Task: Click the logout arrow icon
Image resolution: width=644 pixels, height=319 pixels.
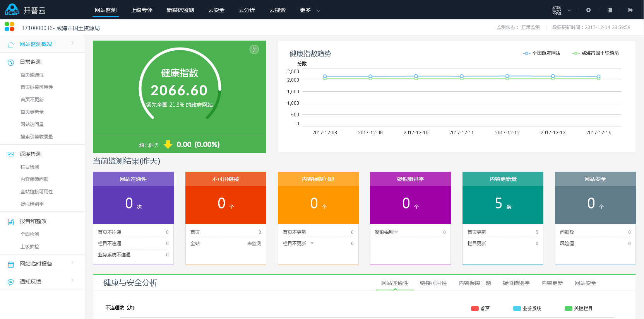Action: coord(630,10)
